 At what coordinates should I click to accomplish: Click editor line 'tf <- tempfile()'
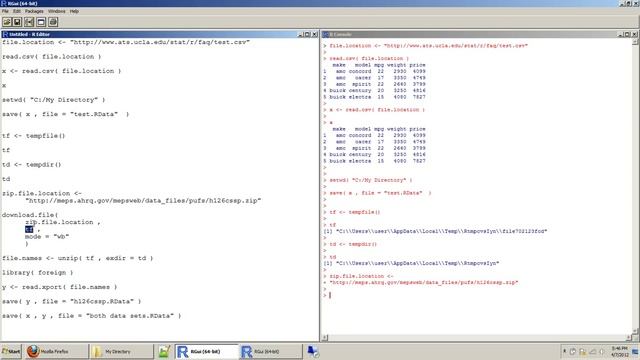coord(33,136)
